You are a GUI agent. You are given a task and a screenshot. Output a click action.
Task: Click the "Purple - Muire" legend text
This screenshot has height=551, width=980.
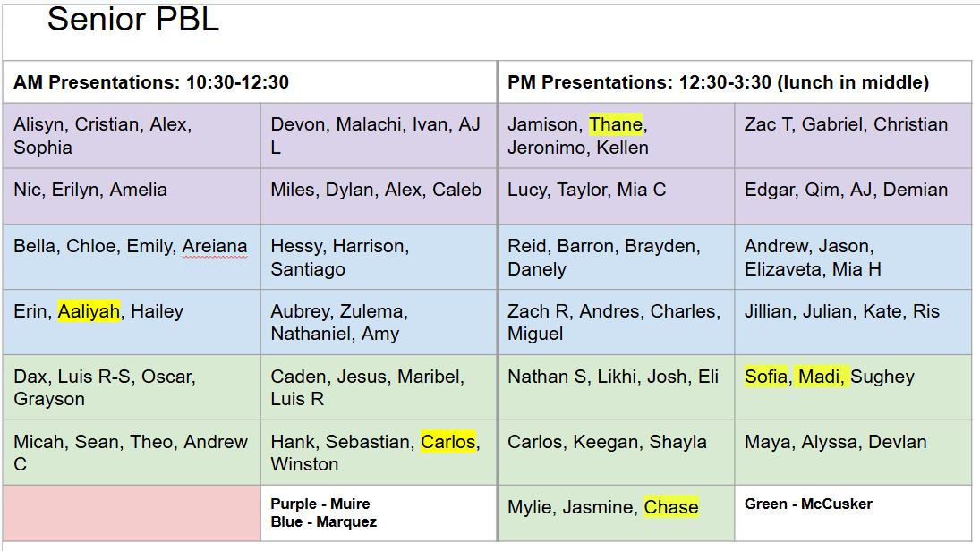[320, 504]
